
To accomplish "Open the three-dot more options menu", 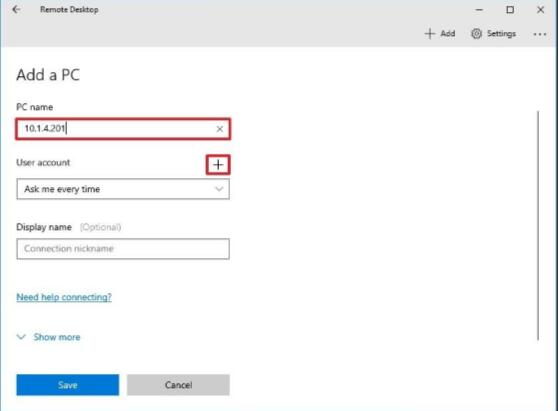I will click(x=539, y=34).
